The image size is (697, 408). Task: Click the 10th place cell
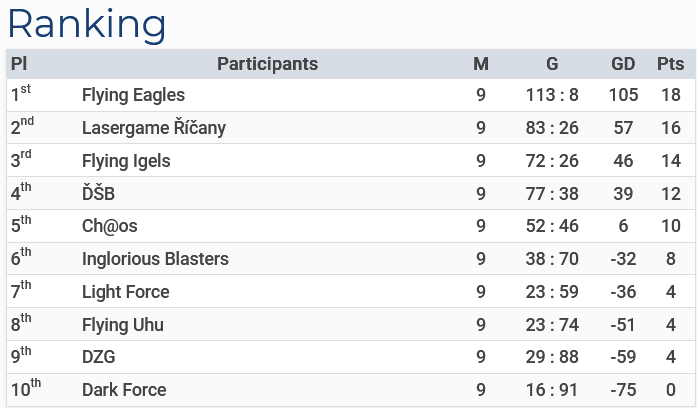click(x=26, y=389)
